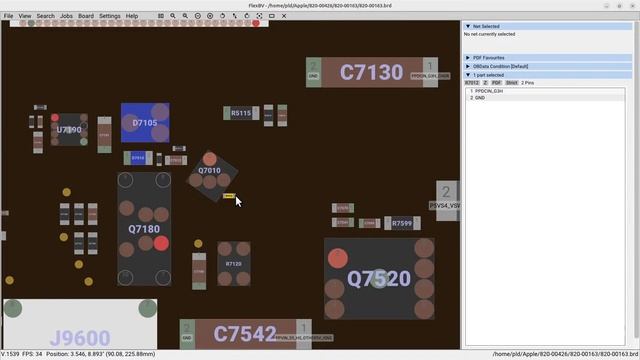Click the small Z button in part panel
640x360 pixels.
(485, 83)
